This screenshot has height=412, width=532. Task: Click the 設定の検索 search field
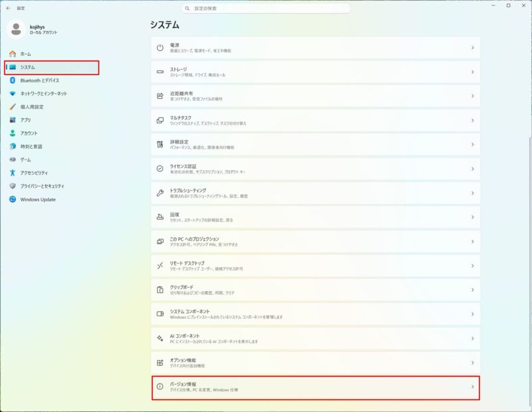265,8
